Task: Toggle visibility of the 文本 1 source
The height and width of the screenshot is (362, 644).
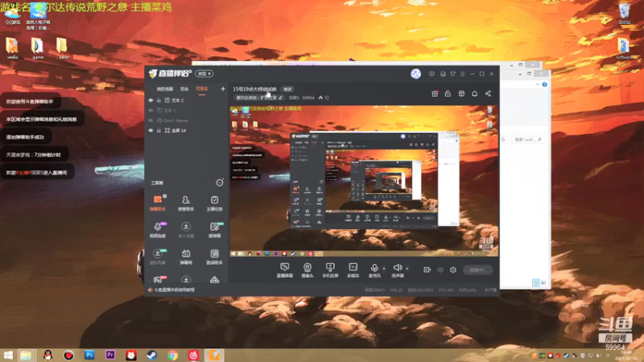Action: pos(151,110)
